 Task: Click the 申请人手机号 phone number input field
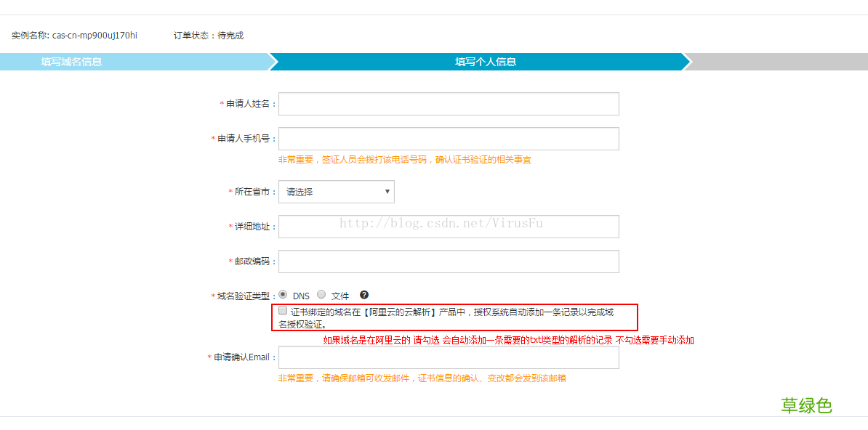(449, 139)
